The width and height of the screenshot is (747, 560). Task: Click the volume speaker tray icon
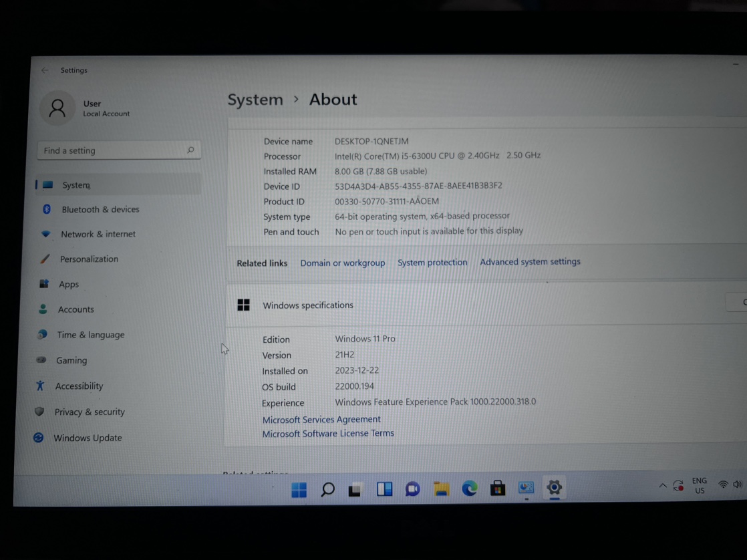point(738,484)
